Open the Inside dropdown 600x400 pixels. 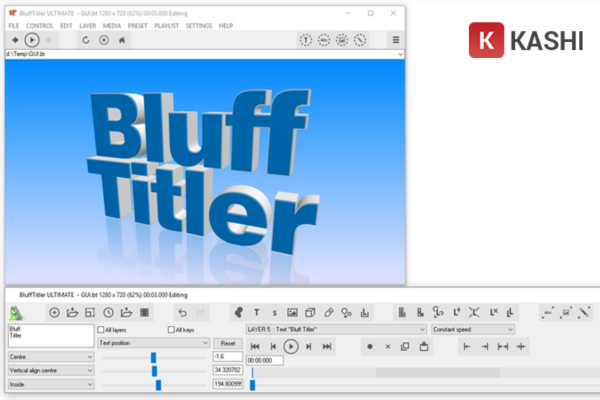click(x=51, y=384)
